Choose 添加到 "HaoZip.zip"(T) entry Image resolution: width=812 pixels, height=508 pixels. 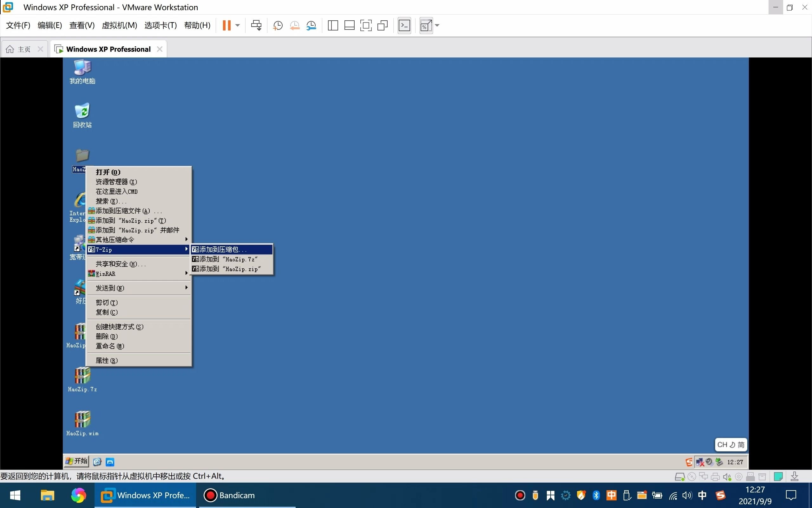point(139,221)
